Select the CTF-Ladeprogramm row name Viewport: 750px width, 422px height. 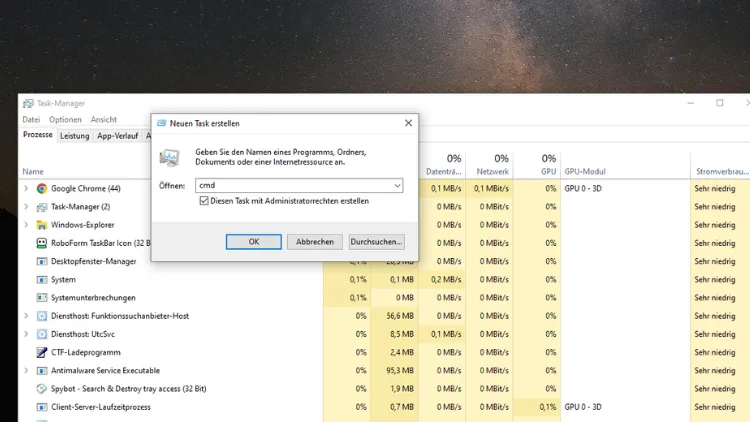pyautogui.click(x=86, y=352)
